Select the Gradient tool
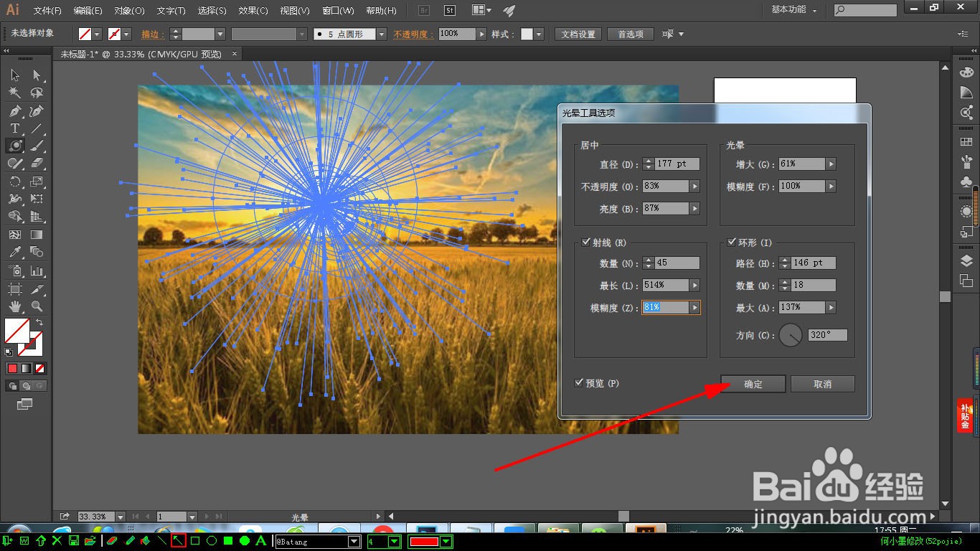This screenshot has height=551, width=980. pos(37,235)
